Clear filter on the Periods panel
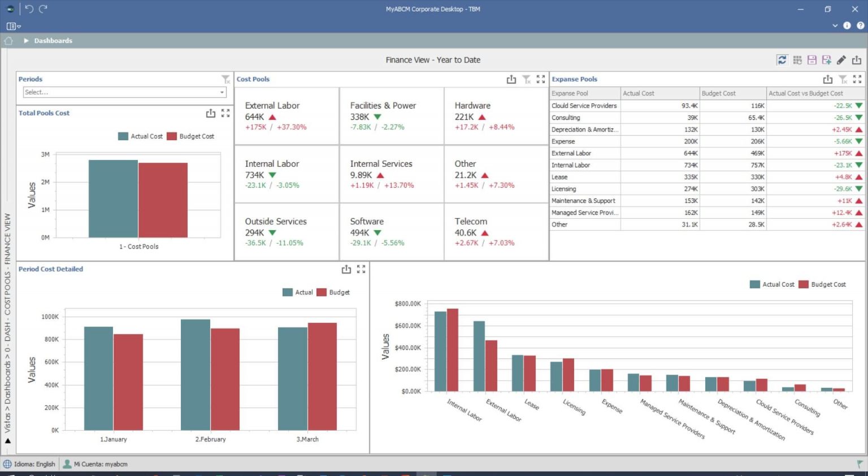The height and width of the screenshot is (476, 868). pos(225,79)
